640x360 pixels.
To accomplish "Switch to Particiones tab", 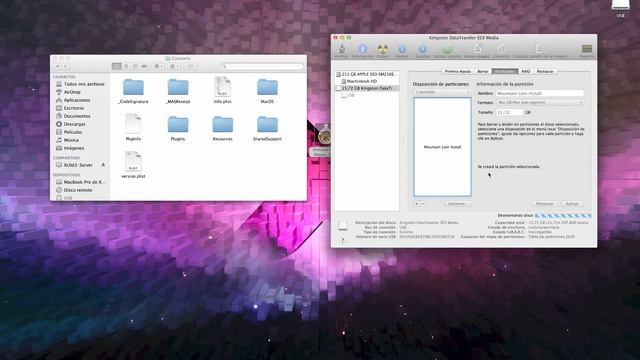I will (x=505, y=71).
